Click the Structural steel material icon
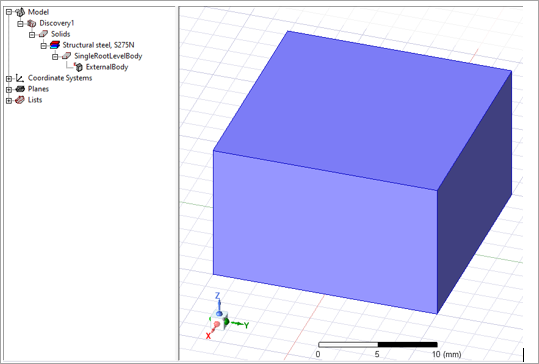The height and width of the screenshot is (364, 539). (x=55, y=45)
